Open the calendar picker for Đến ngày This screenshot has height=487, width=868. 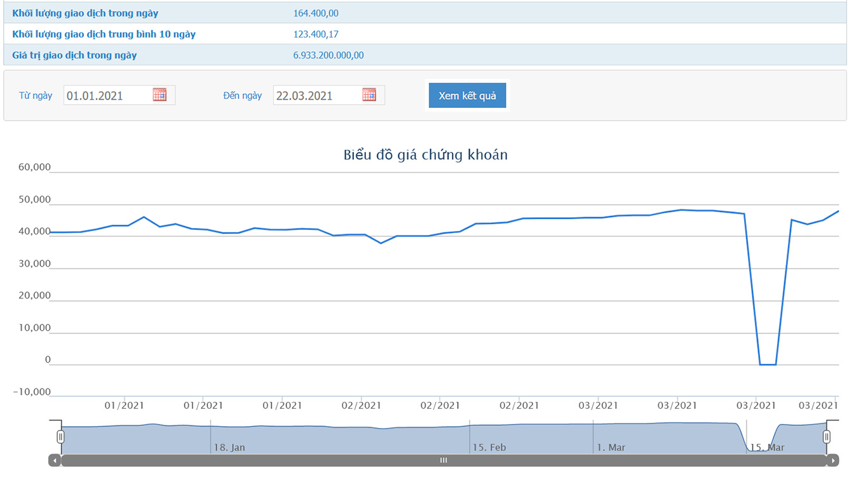tap(369, 95)
